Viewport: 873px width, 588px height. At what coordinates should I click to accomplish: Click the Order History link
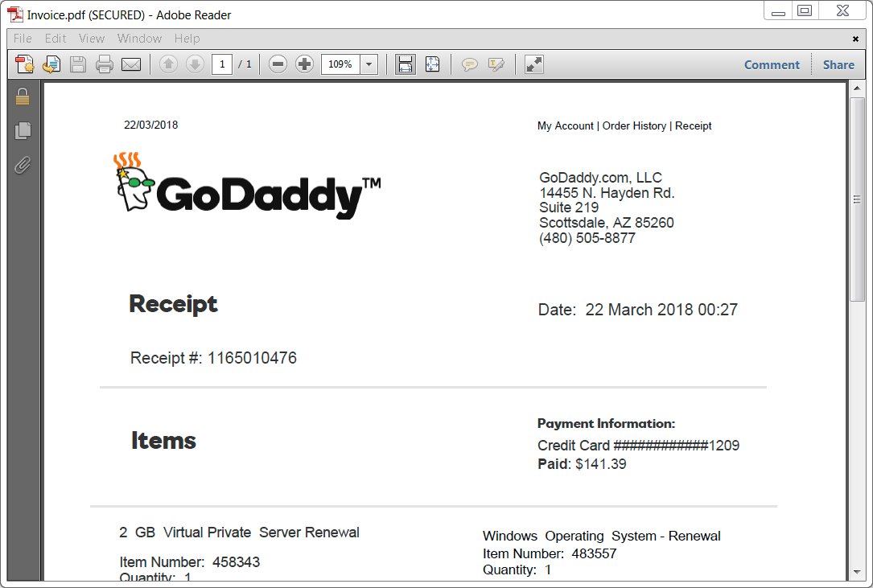pos(634,125)
